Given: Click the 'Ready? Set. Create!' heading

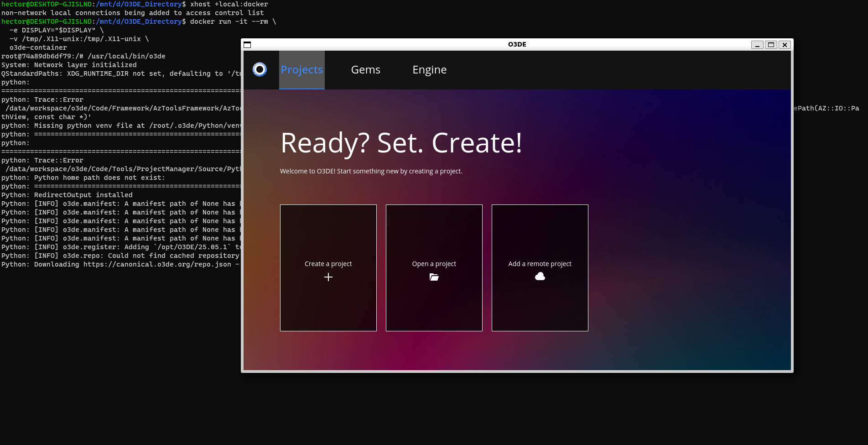Looking at the screenshot, I should [401, 143].
